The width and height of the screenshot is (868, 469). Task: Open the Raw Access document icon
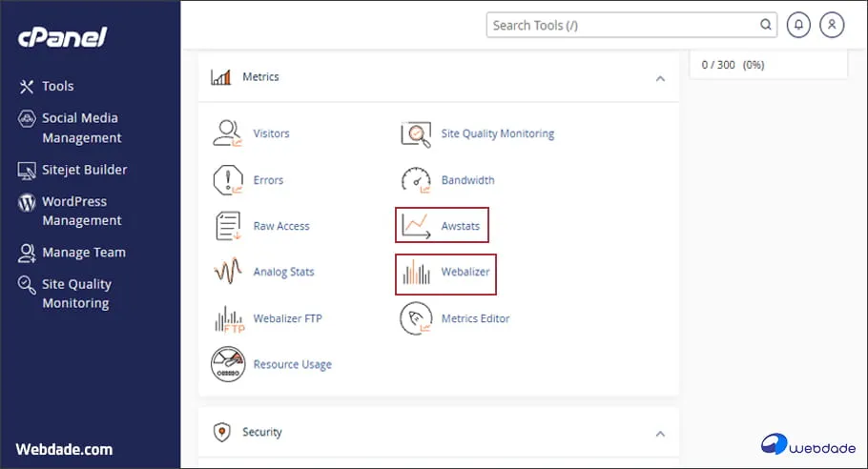pos(228,226)
